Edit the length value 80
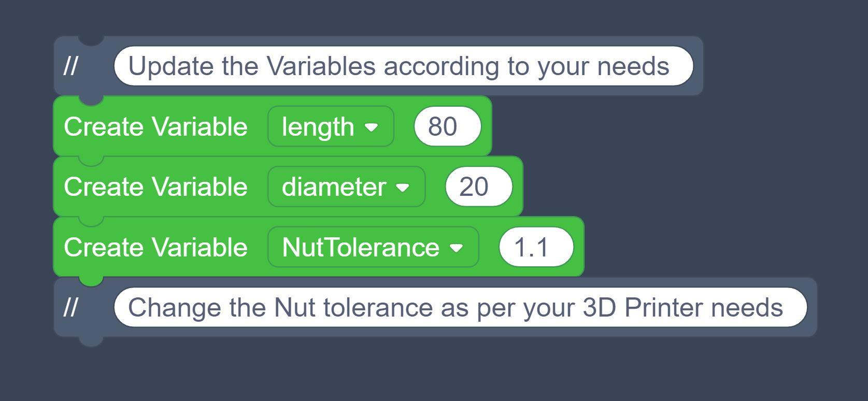The height and width of the screenshot is (401, 868). pos(447,126)
